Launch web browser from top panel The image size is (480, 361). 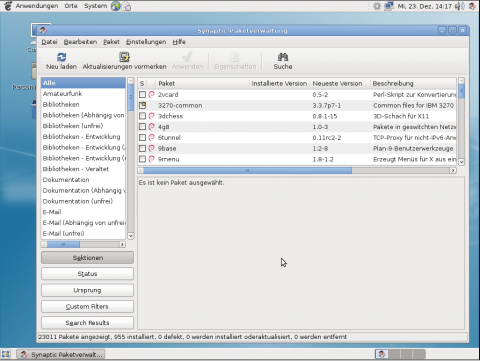click(115, 6)
